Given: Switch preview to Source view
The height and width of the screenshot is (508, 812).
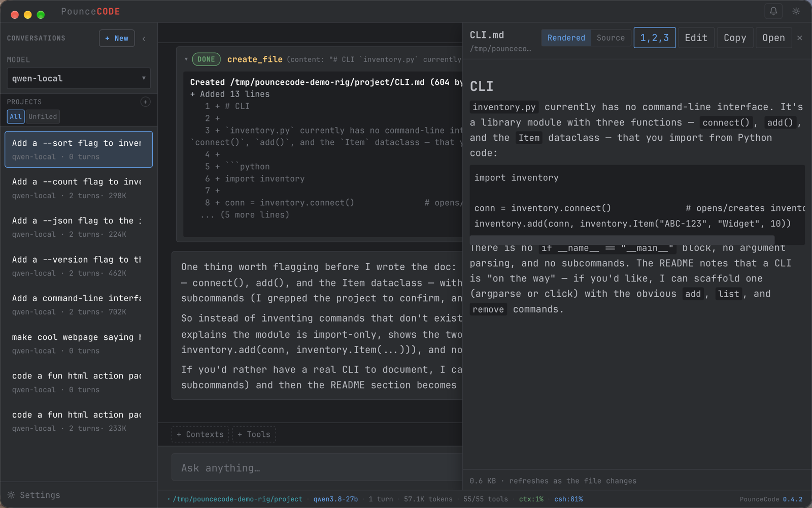Looking at the screenshot, I should tap(611, 38).
